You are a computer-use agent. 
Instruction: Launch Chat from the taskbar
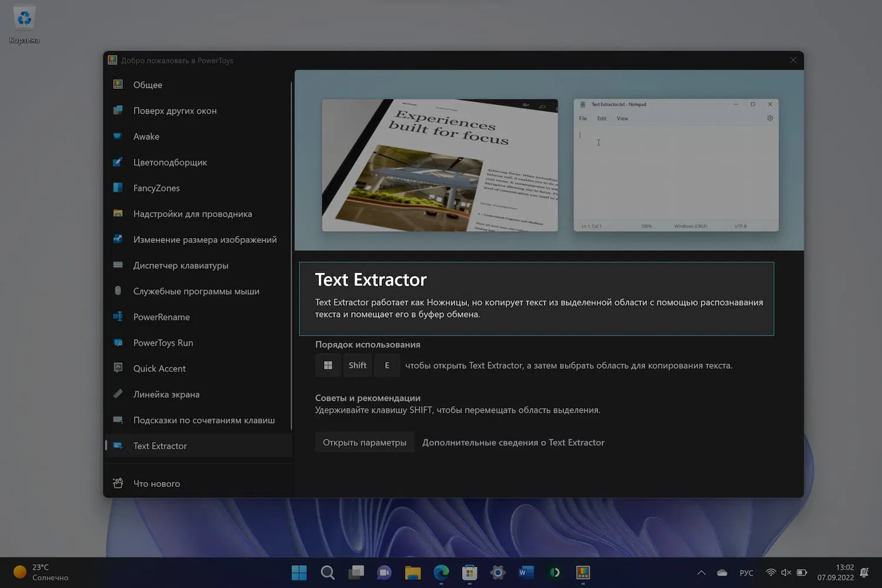385,573
